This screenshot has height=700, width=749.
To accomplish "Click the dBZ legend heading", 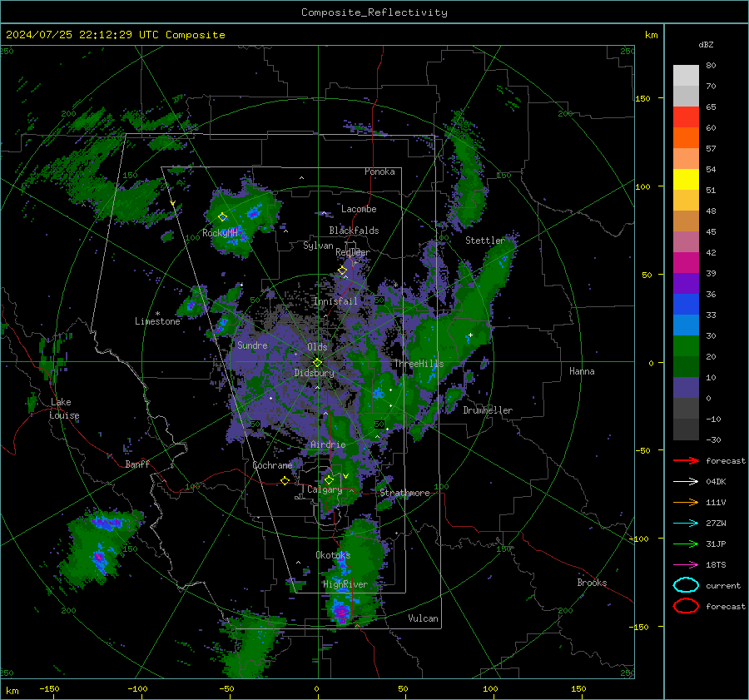I will [706, 44].
